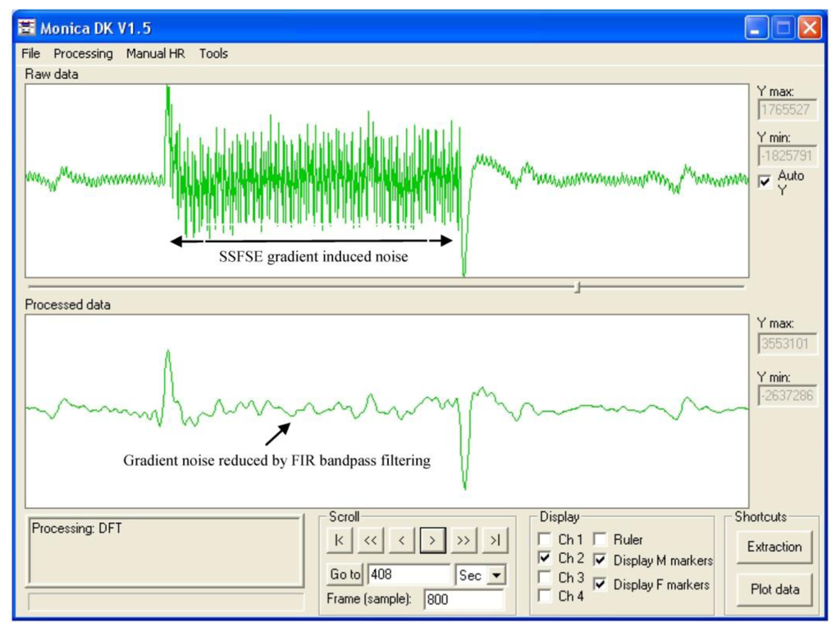Click the Frame (sample) input field
The height and width of the screenshot is (632, 840).
463,600
